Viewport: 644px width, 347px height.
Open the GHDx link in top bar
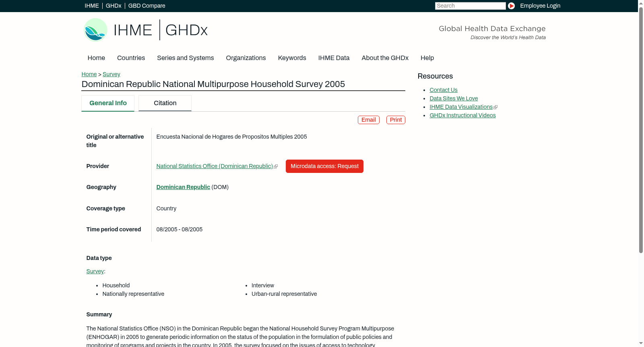pyautogui.click(x=114, y=6)
